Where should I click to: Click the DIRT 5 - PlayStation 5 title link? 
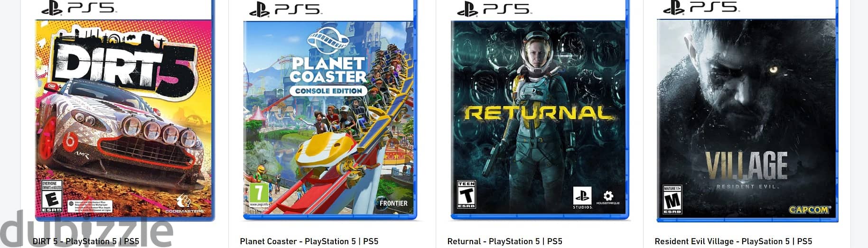(x=86, y=241)
